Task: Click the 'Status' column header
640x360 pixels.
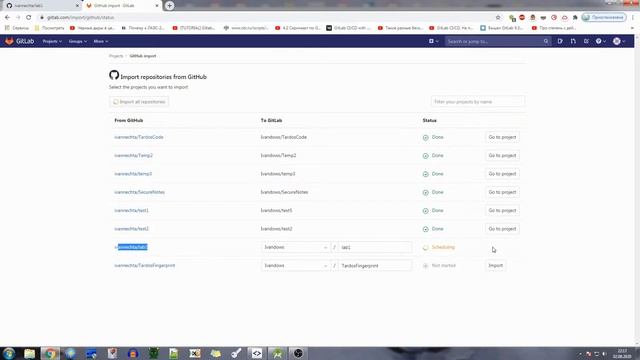Action: (x=429, y=120)
